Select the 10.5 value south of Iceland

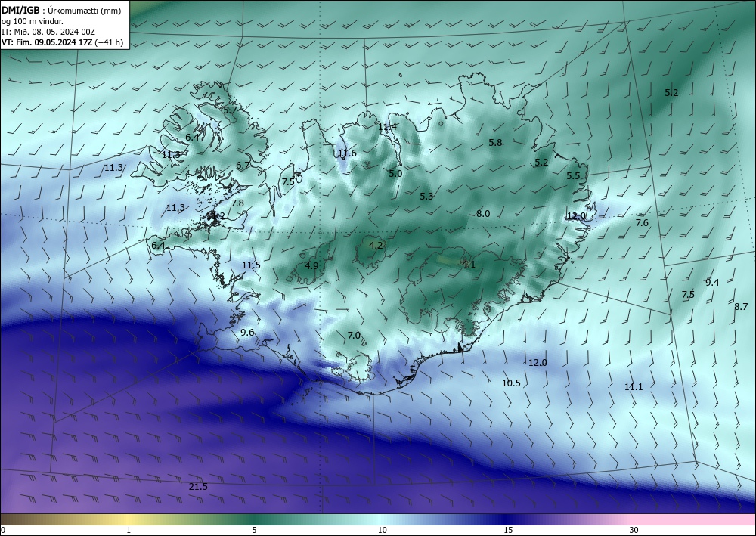(x=511, y=383)
